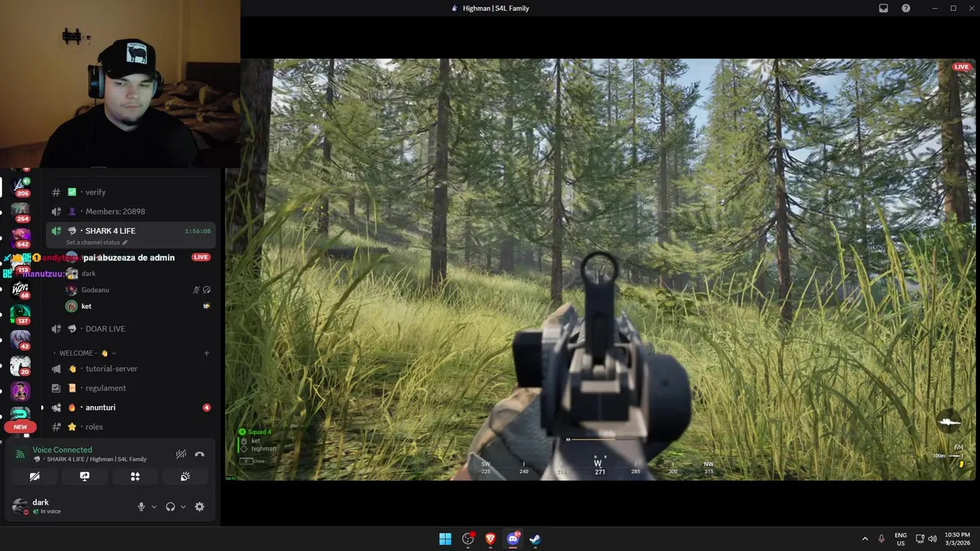Screen dimensions: 980x551
Task: Open taskbar network status icon
Action: pyautogui.click(x=920, y=539)
